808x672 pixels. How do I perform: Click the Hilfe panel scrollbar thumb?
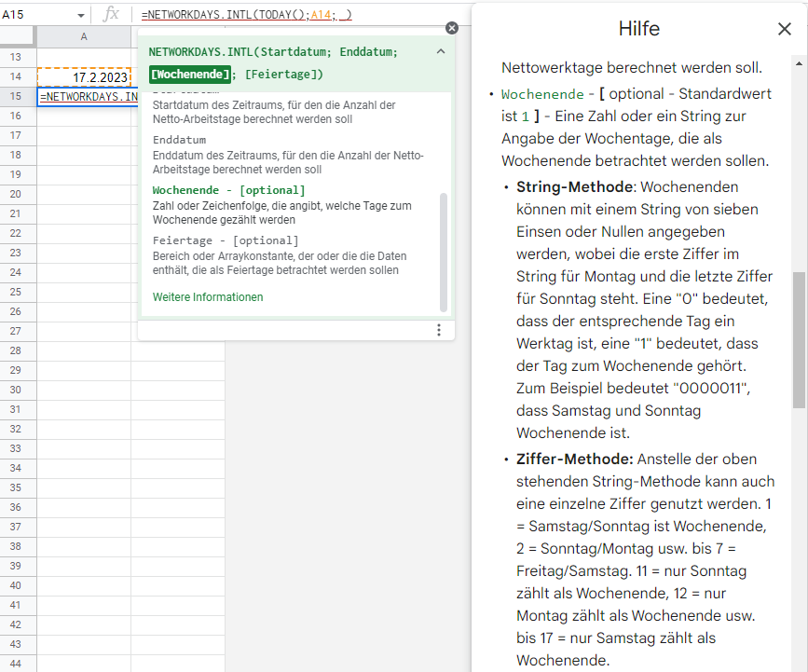point(799,340)
